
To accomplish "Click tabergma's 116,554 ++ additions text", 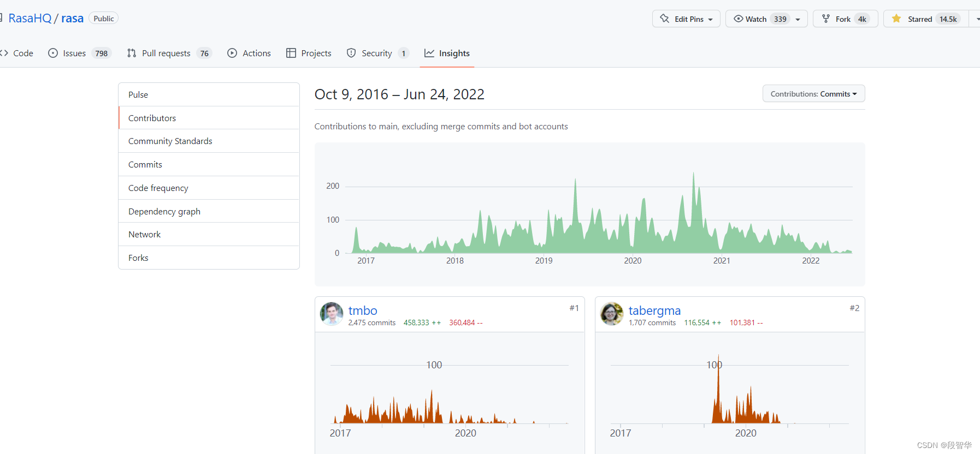I will coord(702,322).
